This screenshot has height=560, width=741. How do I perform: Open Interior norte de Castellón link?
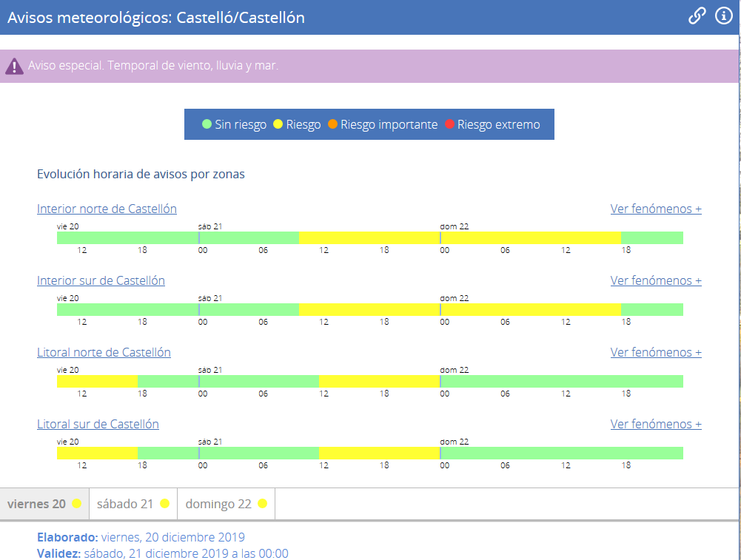[x=107, y=209]
